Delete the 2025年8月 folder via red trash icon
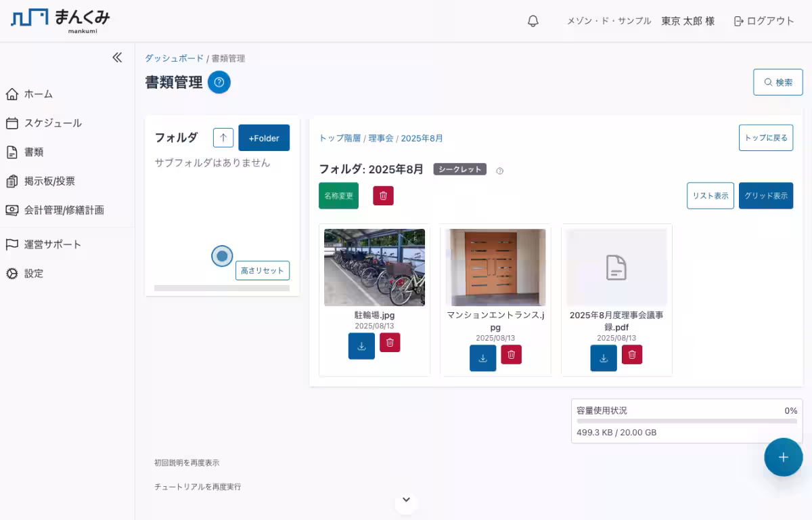The image size is (812, 520). (383, 196)
